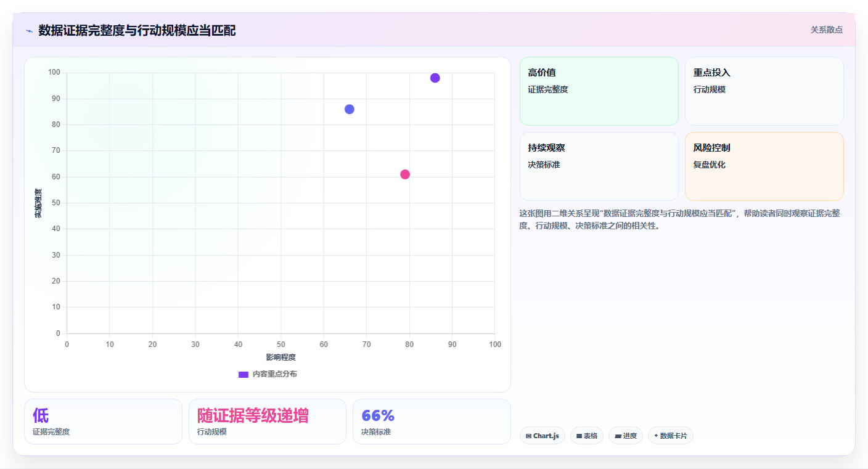Click the 证据完整度 label under 低
Viewport: 868px width, 469px height.
51,432
